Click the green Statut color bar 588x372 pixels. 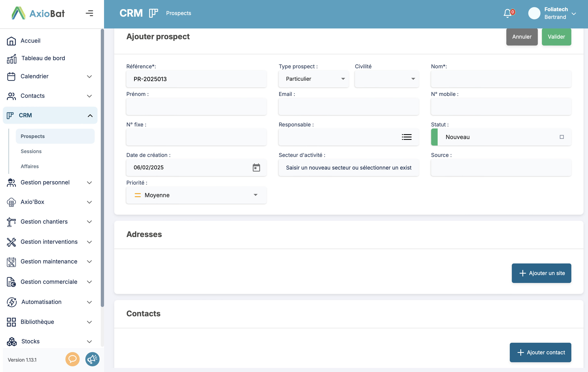click(434, 137)
